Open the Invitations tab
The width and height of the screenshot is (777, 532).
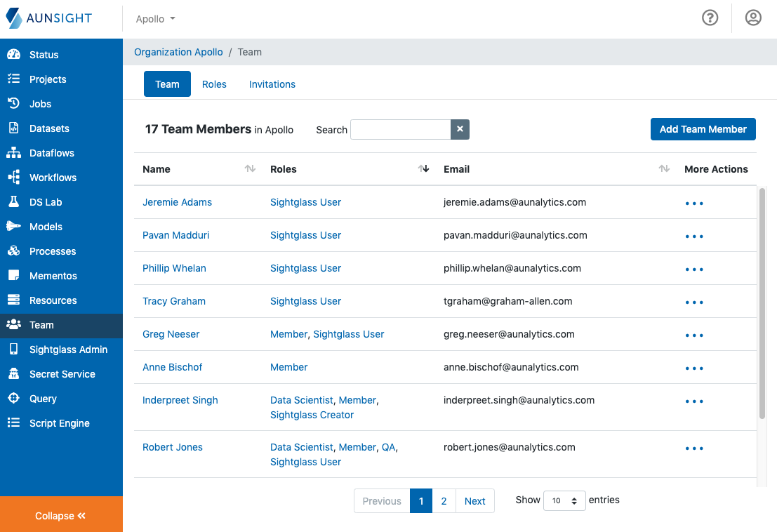[x=272, y=84]
